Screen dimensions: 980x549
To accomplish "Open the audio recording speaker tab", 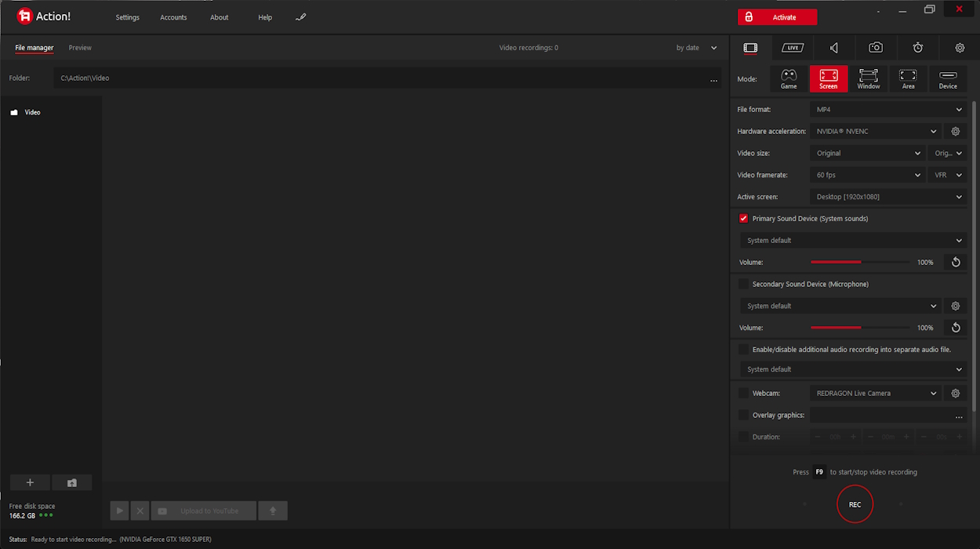I will (x=834, y=48).
